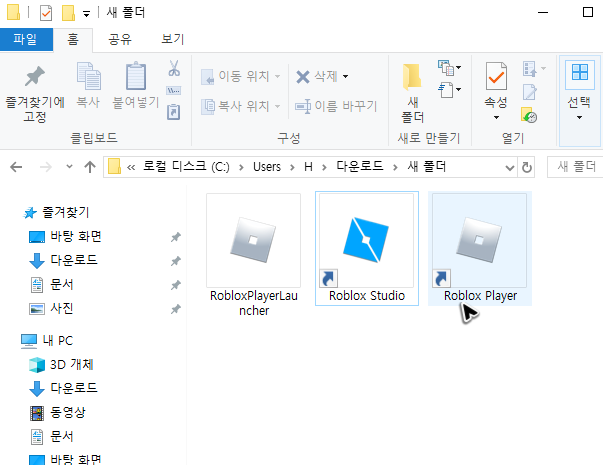Go back with the Back arrow
603x465 pixels.
16,167
